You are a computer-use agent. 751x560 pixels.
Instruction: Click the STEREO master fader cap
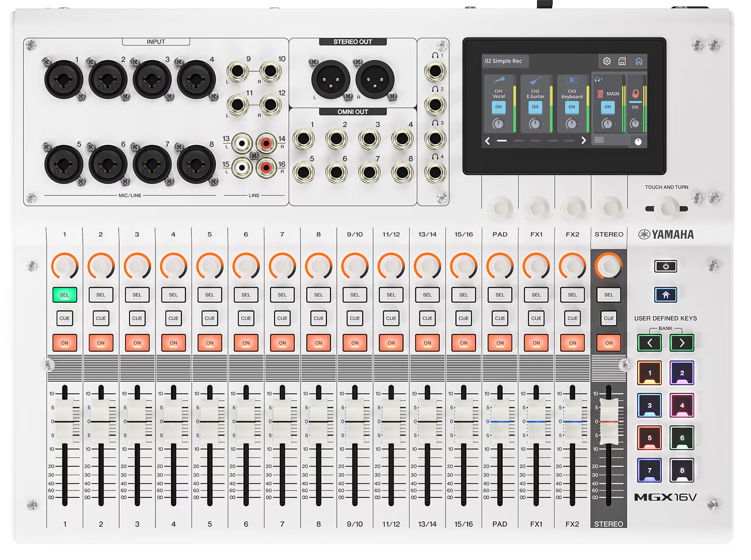click(x=609, y=421)
